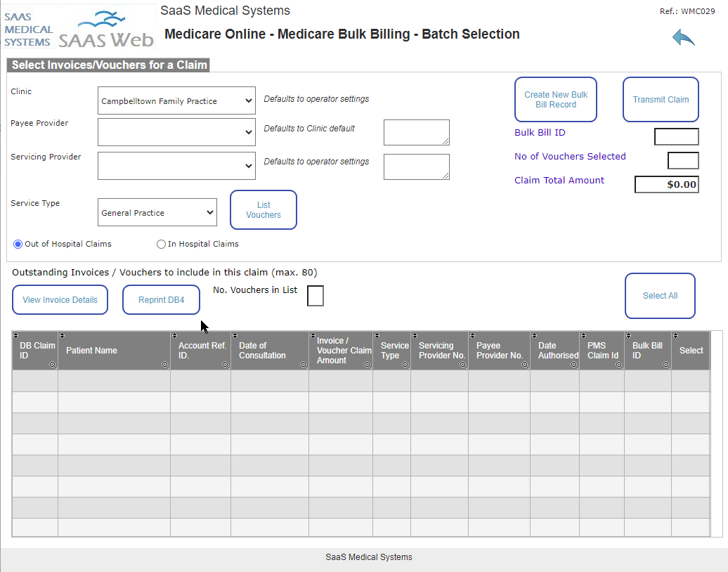Open search icon in DB Claim ID header
This screenshot has height=572, width=728.
tap(53, 365)
